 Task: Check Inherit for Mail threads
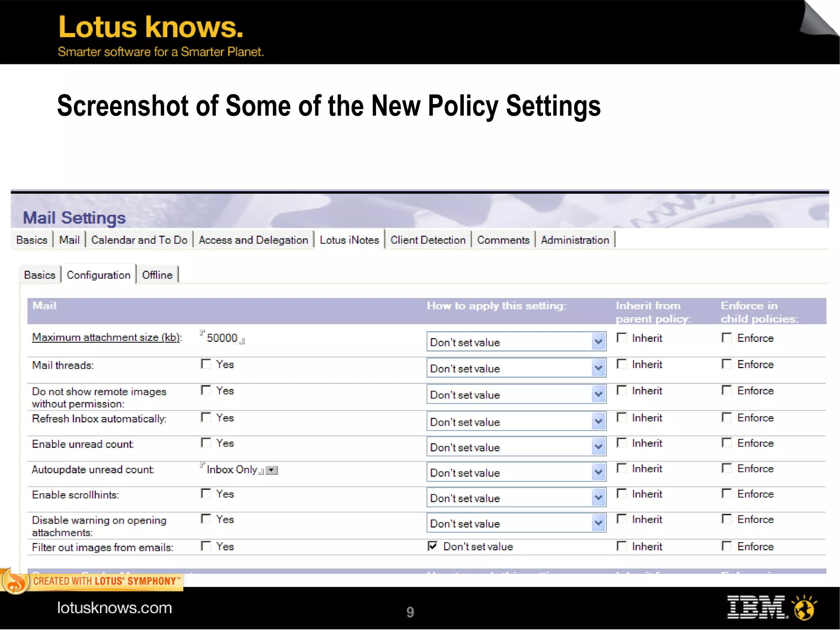(x=622, y=364)
